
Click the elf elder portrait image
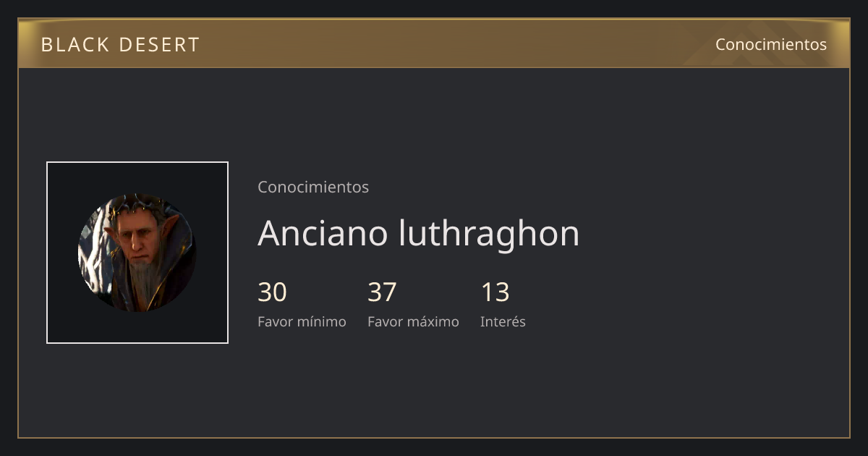click(137, 253)
